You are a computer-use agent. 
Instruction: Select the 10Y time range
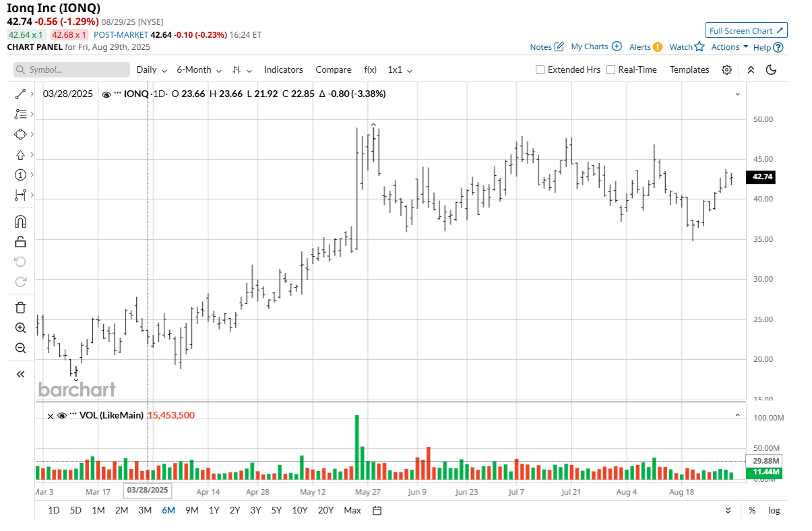[301, 510]
